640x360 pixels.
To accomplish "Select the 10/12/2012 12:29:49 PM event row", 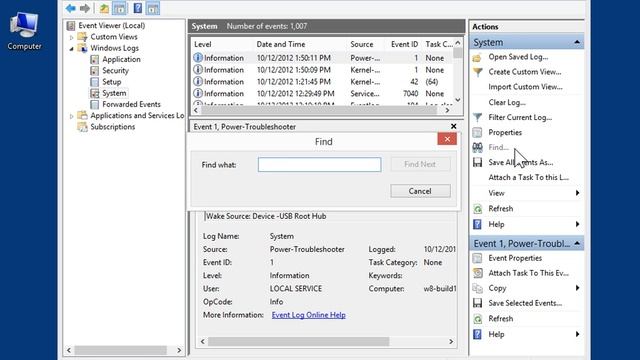I will (322, 93).
